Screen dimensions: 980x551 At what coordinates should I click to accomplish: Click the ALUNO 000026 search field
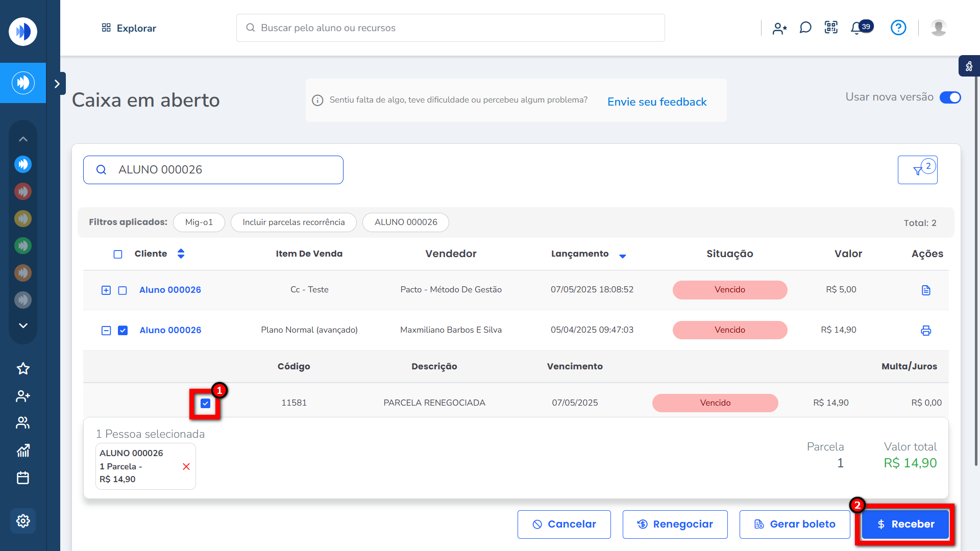click(213, 170)
